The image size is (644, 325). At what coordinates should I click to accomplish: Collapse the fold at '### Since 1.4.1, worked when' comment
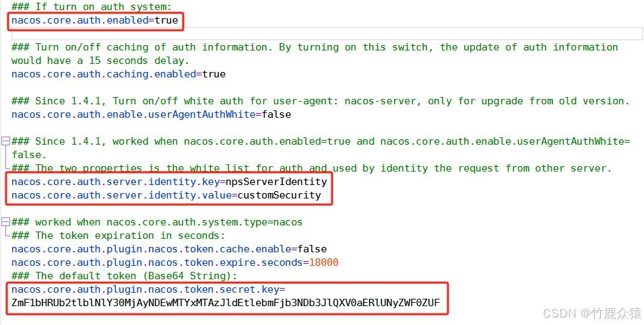tap(5, 141)
